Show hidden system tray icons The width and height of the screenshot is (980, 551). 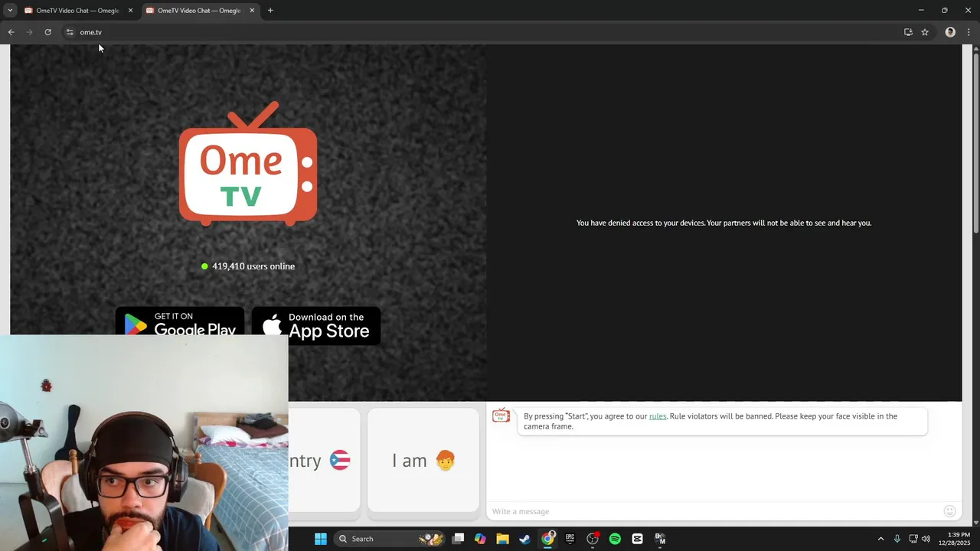click(x=880, y=539)
